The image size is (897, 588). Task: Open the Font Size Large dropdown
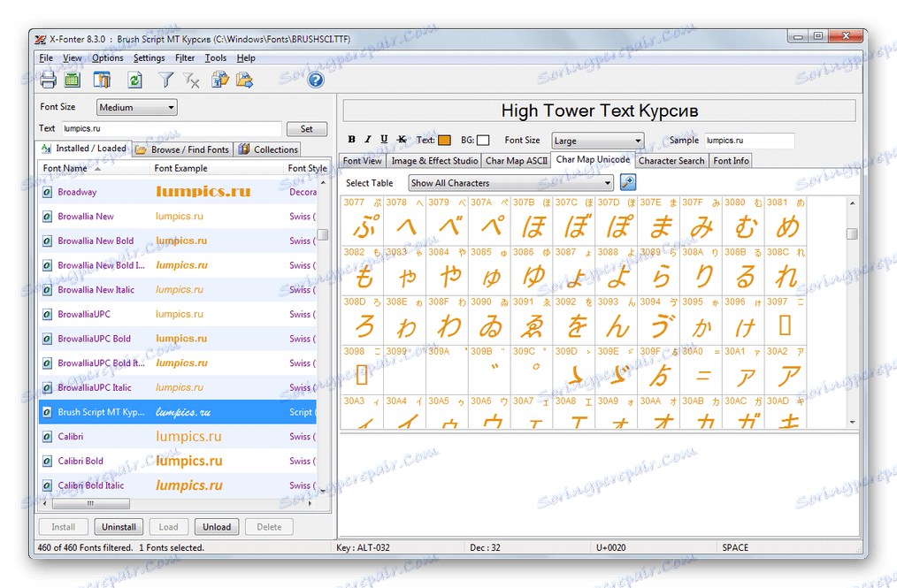pos(598,140)
